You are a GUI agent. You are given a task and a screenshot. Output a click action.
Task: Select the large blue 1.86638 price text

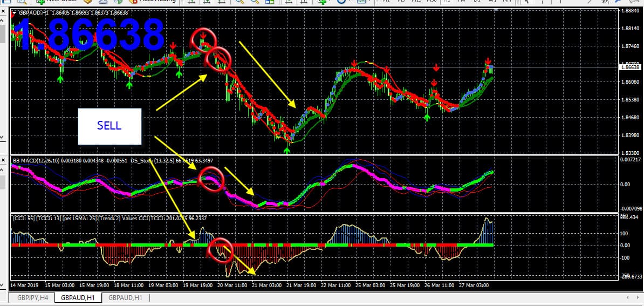tap(89, 35)
